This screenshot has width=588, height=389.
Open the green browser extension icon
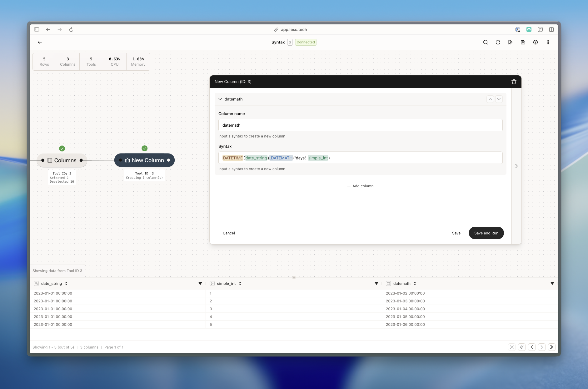point(529,29)
